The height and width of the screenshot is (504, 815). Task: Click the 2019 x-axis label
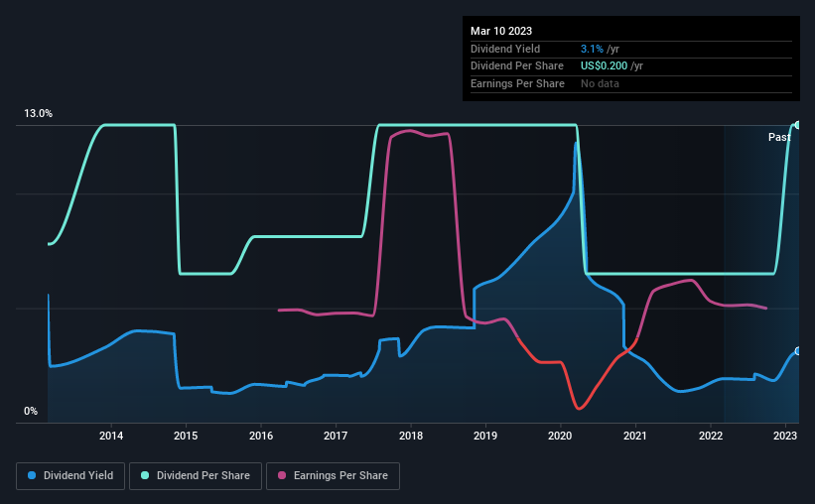tap(485, 436)
